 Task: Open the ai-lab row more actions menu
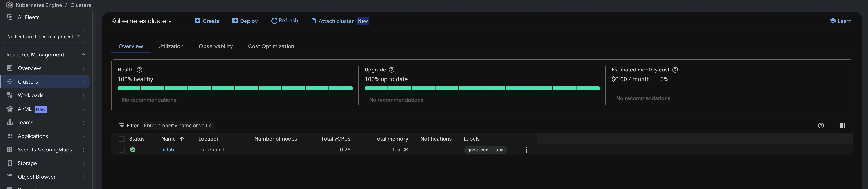pos(527,150)
